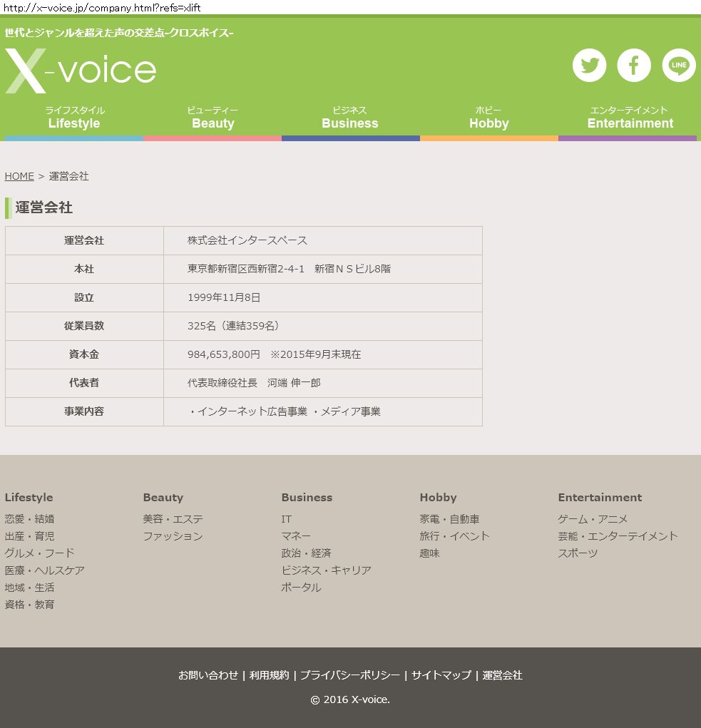This screenshot has height=728, width=701.
Task: Click the お問い合わせ footer link
Action: (208, 675)
